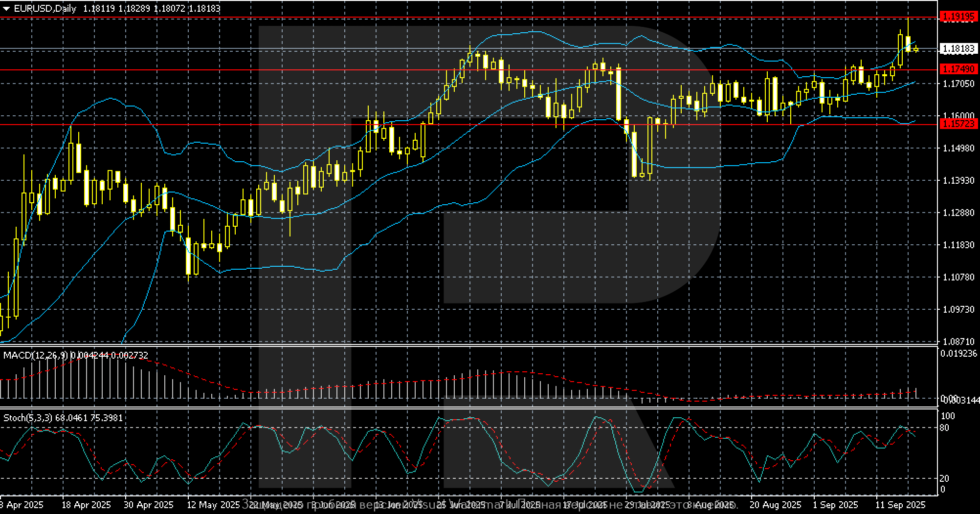980x514 pixels.
Task: Click the 1.17050 price axis value
Action: (x=958, y=84)
